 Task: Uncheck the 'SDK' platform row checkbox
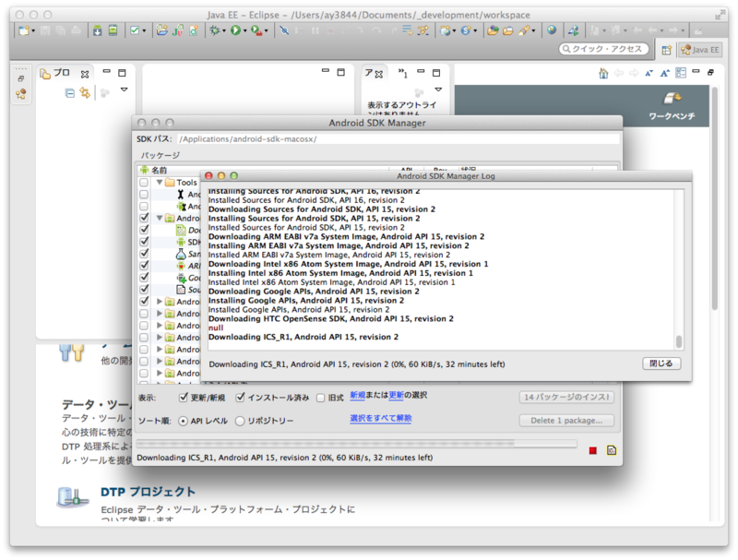(144, 242)
